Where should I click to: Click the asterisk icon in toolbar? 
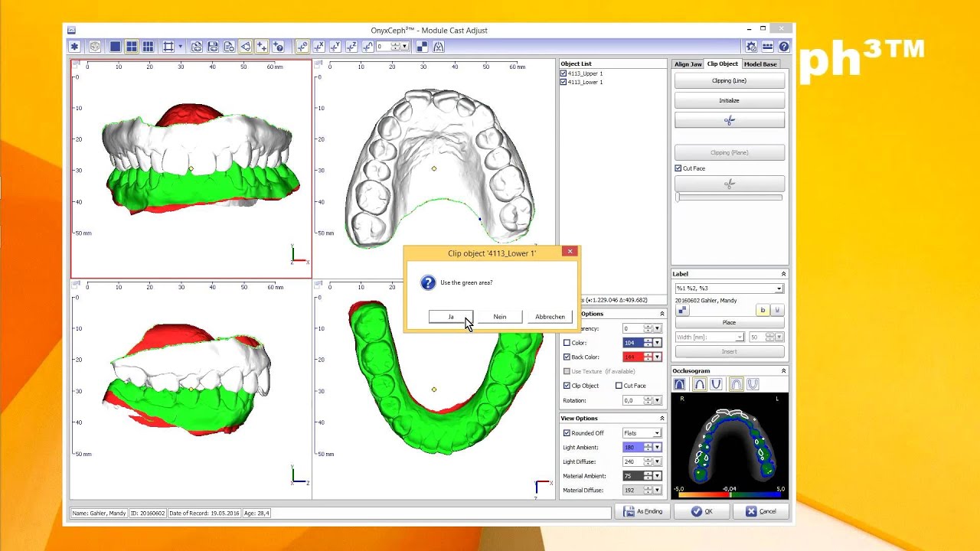74,47
